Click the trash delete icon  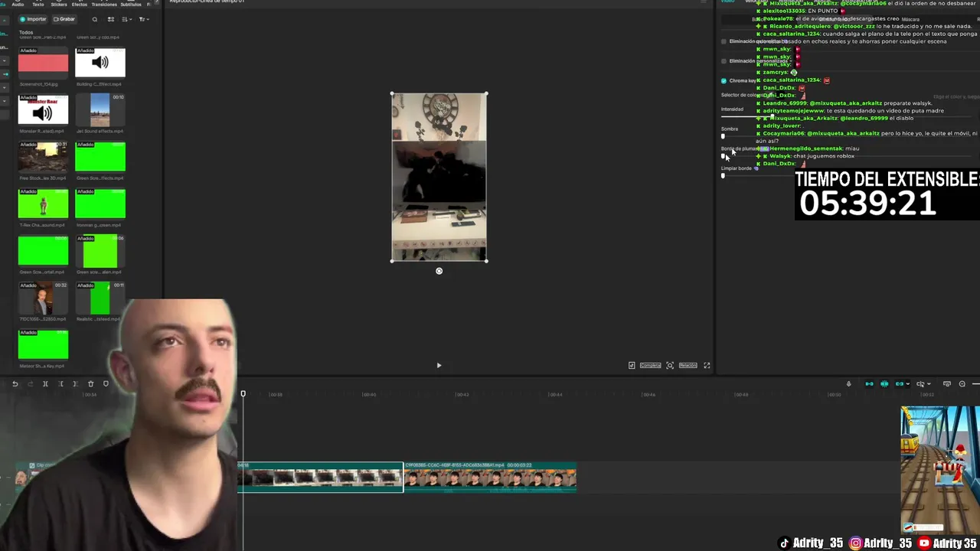(x=90, y=384)
